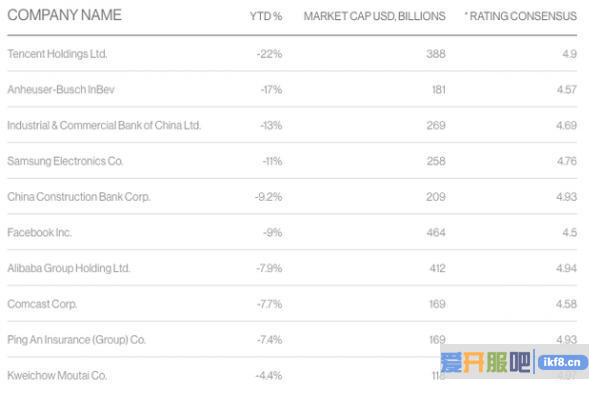Click the colorful Chinese watermark logo
The height and width of the screenshot is (394, 600).
click(485, 362)
